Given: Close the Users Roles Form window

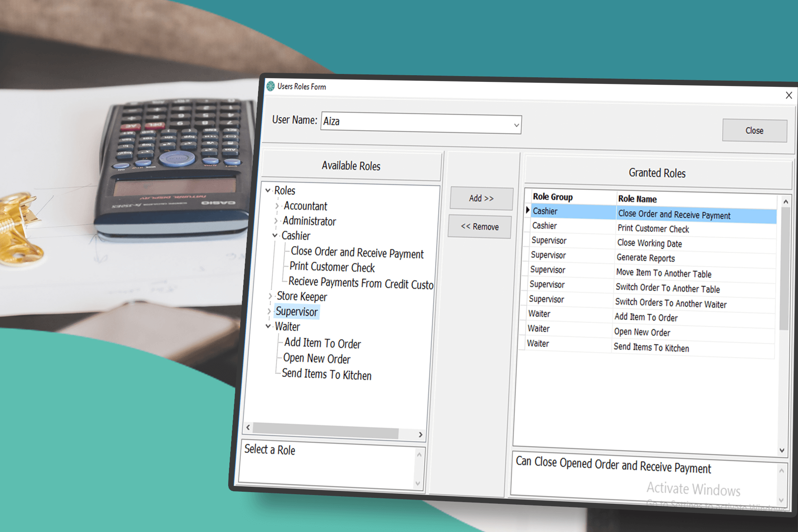Looking at the screenshot, I should point(788,96).
